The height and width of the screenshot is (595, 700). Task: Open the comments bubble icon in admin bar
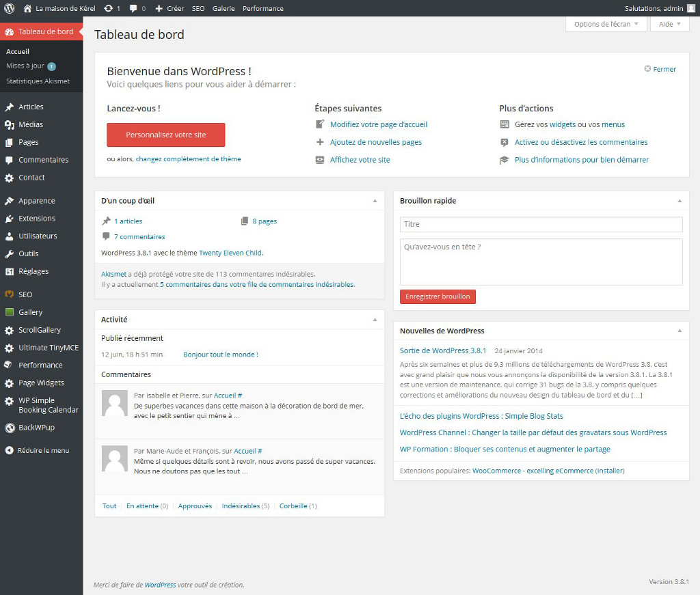click(x=133, y=8)
